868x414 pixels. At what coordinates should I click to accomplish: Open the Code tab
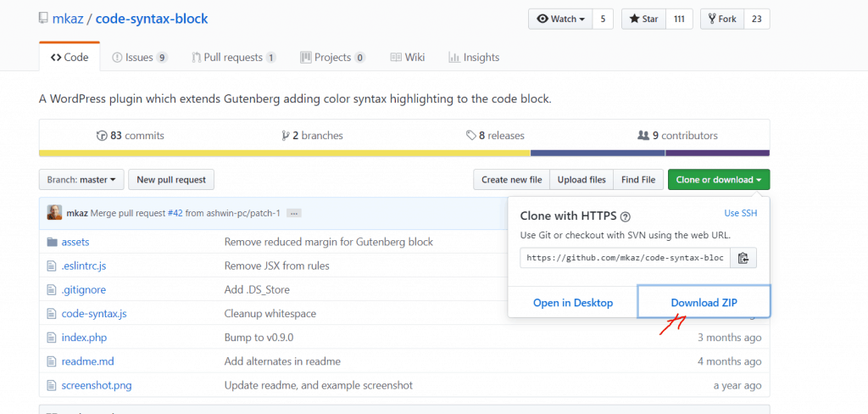[x=70, y=57]
